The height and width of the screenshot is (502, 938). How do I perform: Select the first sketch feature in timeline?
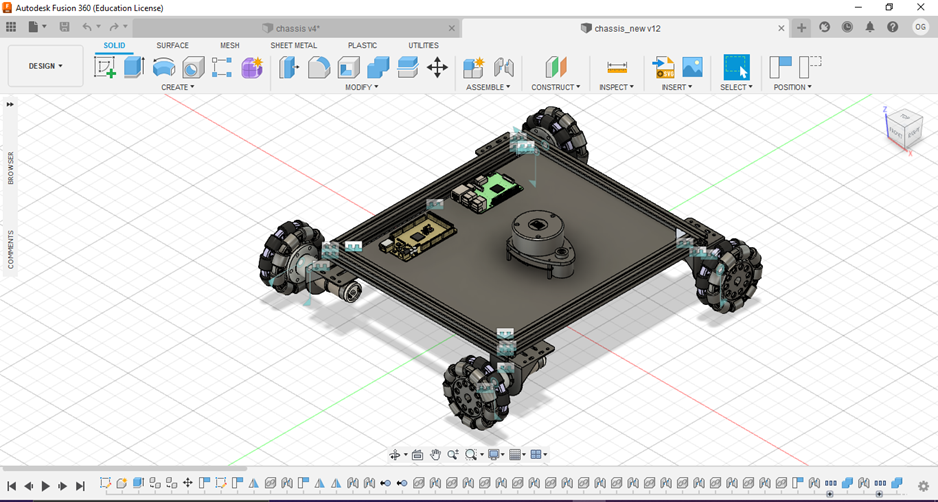click(x=105, y=482)
